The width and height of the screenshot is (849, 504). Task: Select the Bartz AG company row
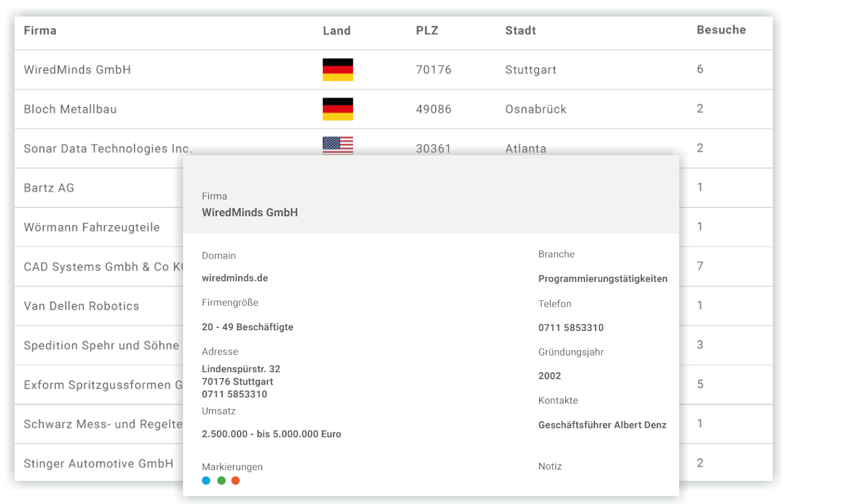tap(49, 188)
